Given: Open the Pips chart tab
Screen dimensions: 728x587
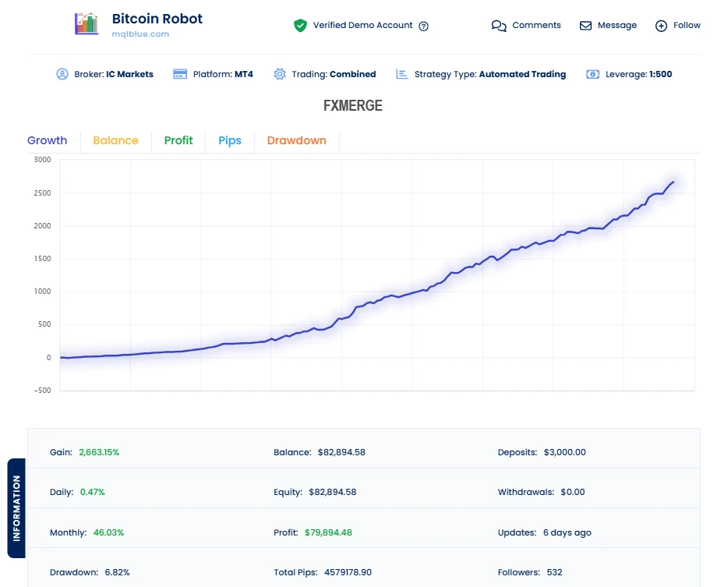Looking at the screenshot, I should (230, 140).
